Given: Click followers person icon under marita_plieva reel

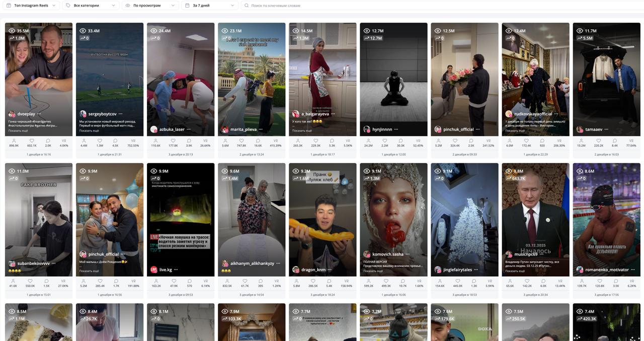Looking at the screenshot, I should pyautogui.click(x=225, y=141).
